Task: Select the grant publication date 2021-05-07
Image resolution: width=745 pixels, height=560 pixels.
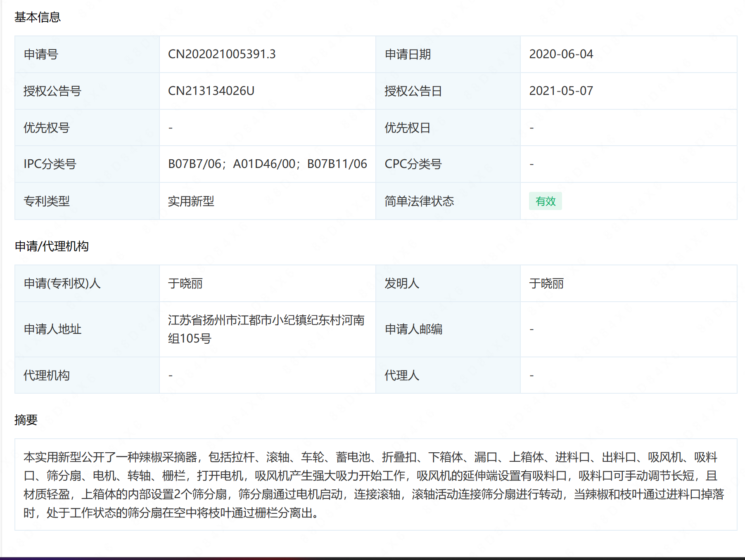Action: tap(561, 91)
